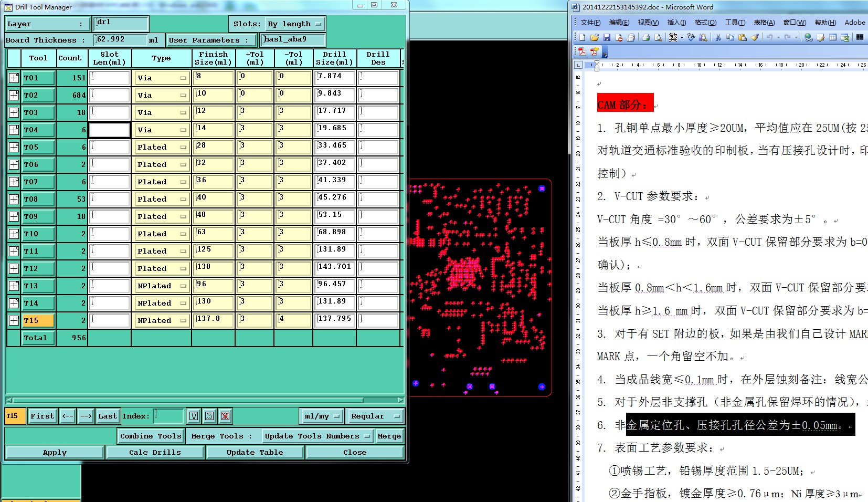868x502 pixels.
Task: Click Traditional Chinese conversion icon 繁
Action: pos(673,37)
